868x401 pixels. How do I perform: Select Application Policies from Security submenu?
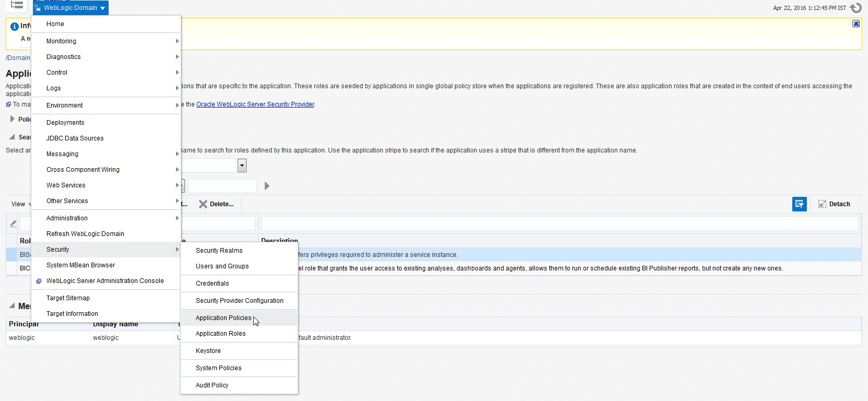click(223, 318)
